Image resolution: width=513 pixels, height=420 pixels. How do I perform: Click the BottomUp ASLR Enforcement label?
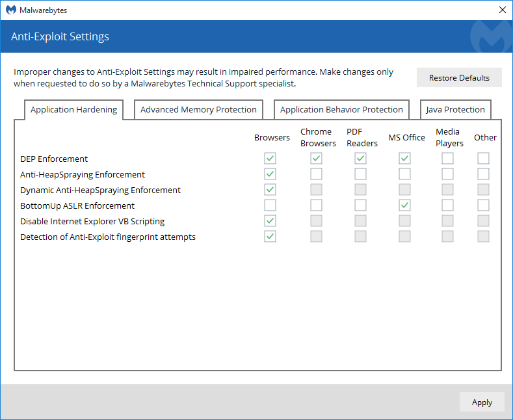pos(77,205)
